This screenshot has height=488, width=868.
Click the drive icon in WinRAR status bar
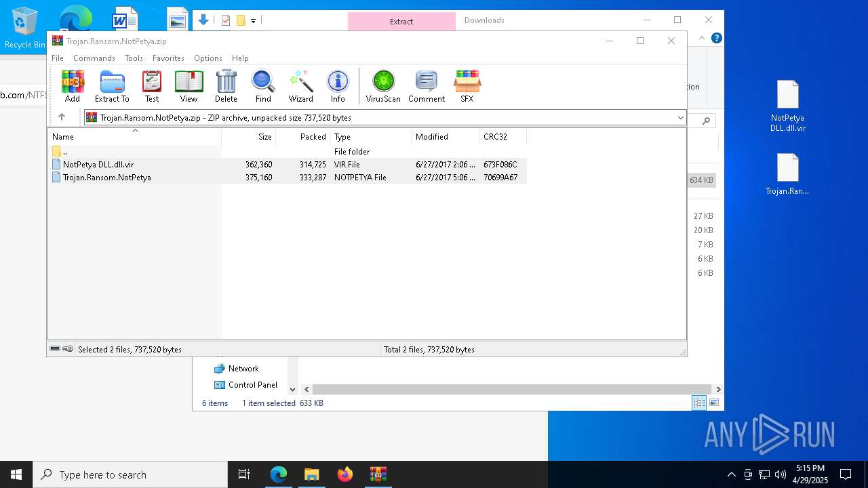coord(55,349)
